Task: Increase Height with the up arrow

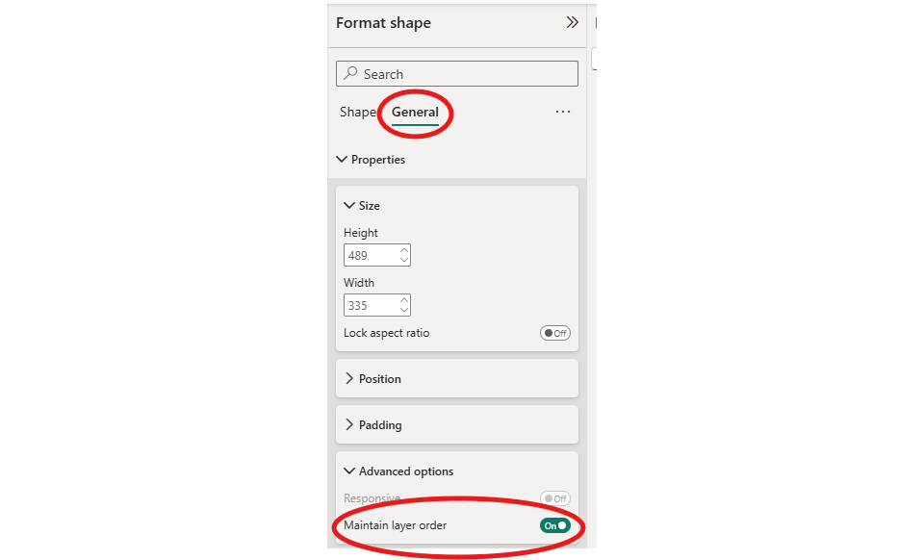Action: click(x=404, y=250)
